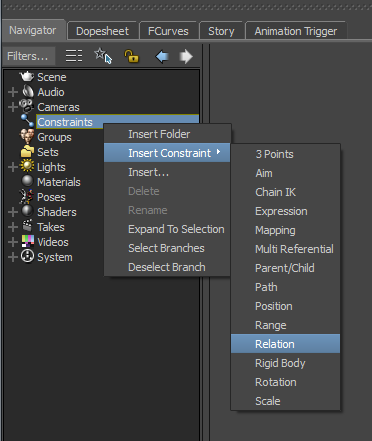This screenshot has width=372, height=441.
Task: Expand the Cameras tree node
Action: (x=13, y=107)
